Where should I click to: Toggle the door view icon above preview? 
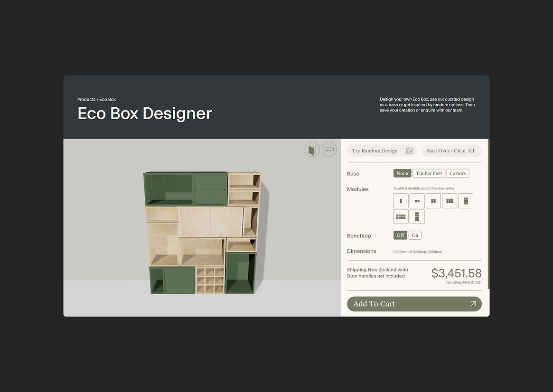(312, 149)
